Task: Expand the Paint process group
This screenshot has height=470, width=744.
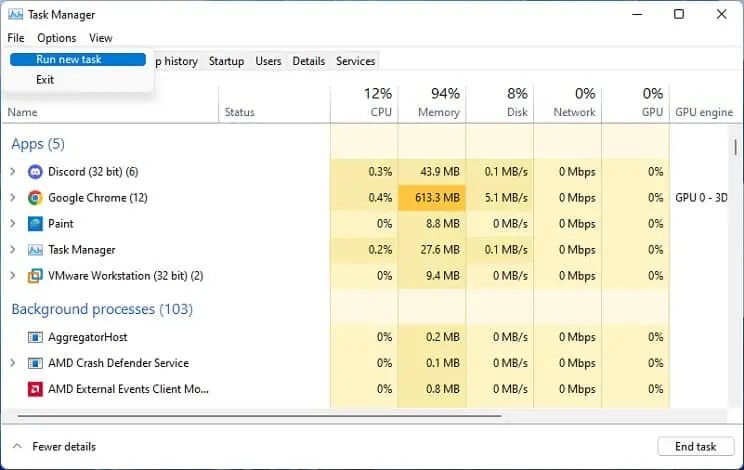Action: point(13,223)
